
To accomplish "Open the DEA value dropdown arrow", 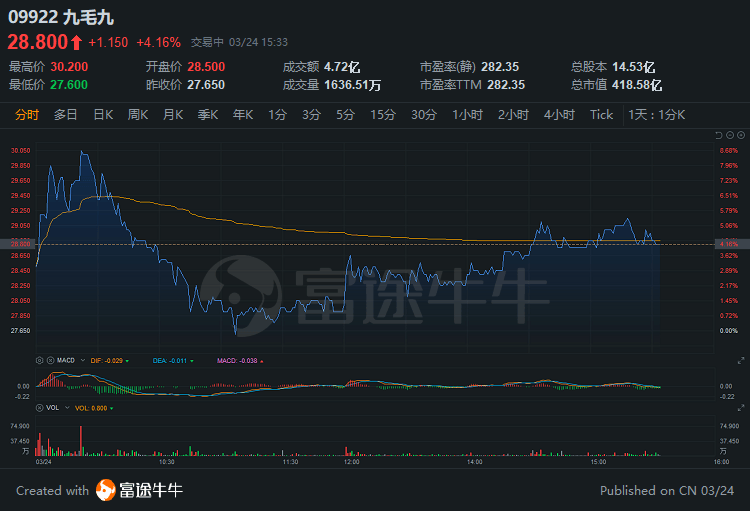I will click(192, 361).
